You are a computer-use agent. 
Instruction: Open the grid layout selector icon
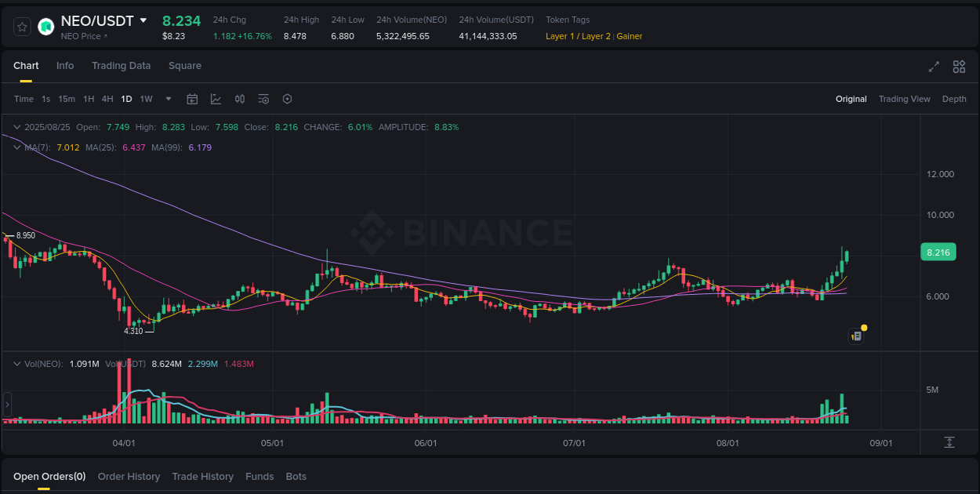click(x=959, y=67)
